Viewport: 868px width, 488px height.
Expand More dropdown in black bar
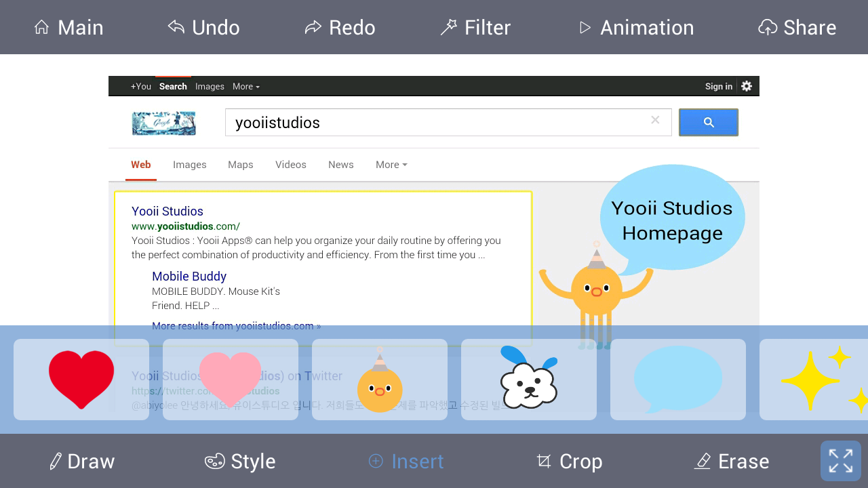246,86
